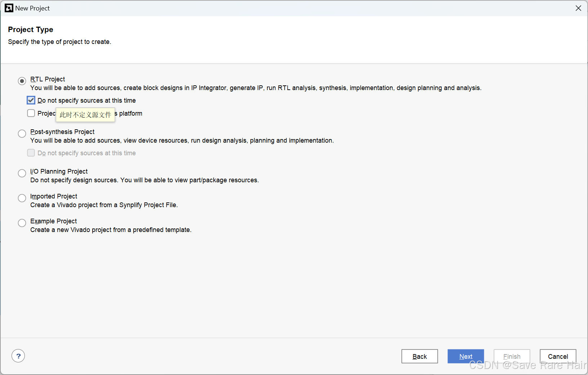Click disabled Post-synthesis 'Do not specify sources' checkbox

[x=31, y=153]
